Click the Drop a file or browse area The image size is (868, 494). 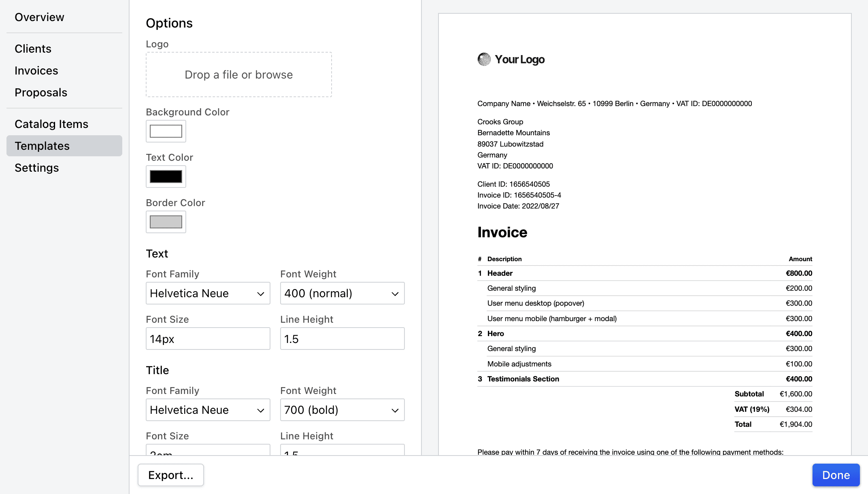(238, 75)
